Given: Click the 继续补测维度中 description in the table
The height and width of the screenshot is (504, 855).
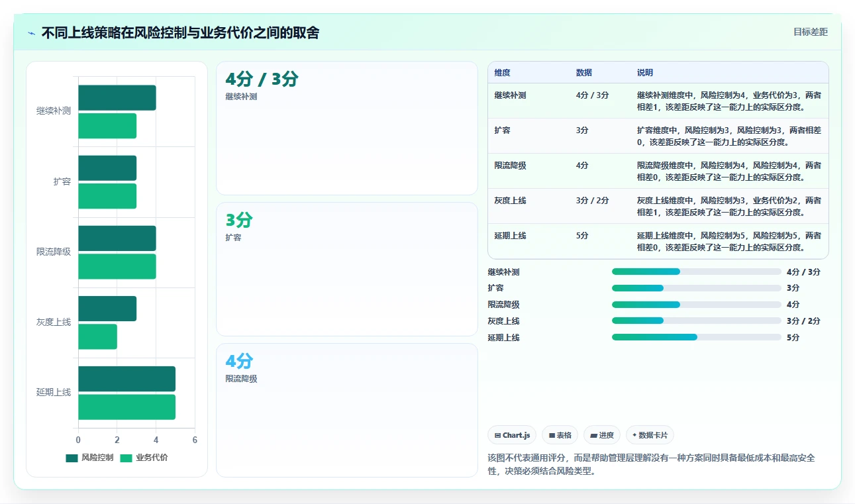Looking at the screenshot, I should point(729,101).
